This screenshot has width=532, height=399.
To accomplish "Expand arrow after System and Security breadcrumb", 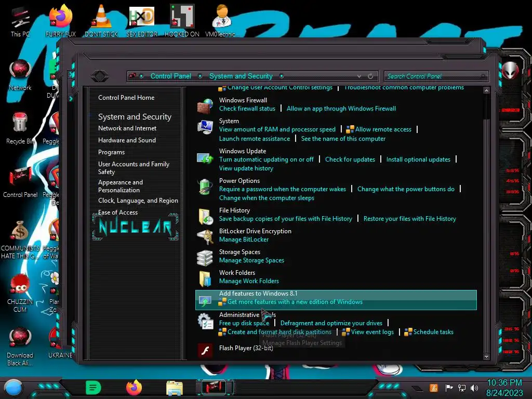I will point(282,76).
